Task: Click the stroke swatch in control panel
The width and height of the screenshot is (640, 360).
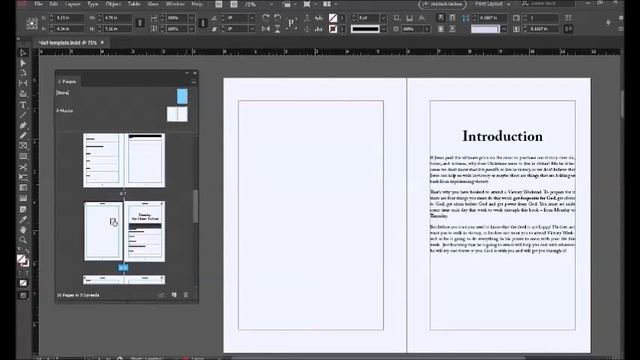Action: tap(333, 29)
